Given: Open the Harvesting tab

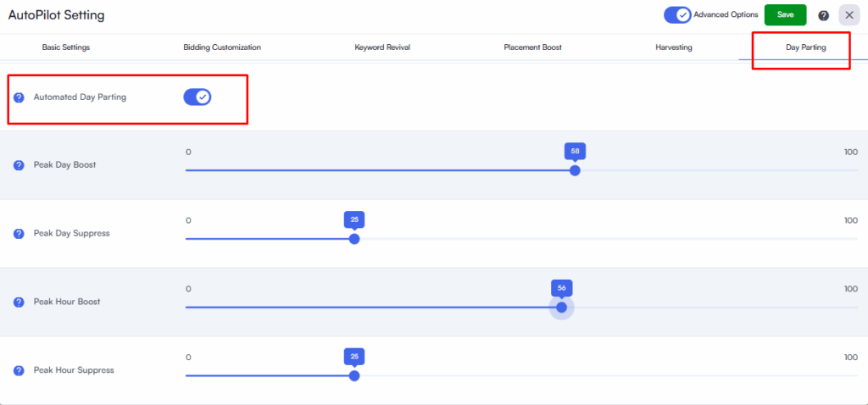Looking at the screenshot, I should click(x=674, y=47).
